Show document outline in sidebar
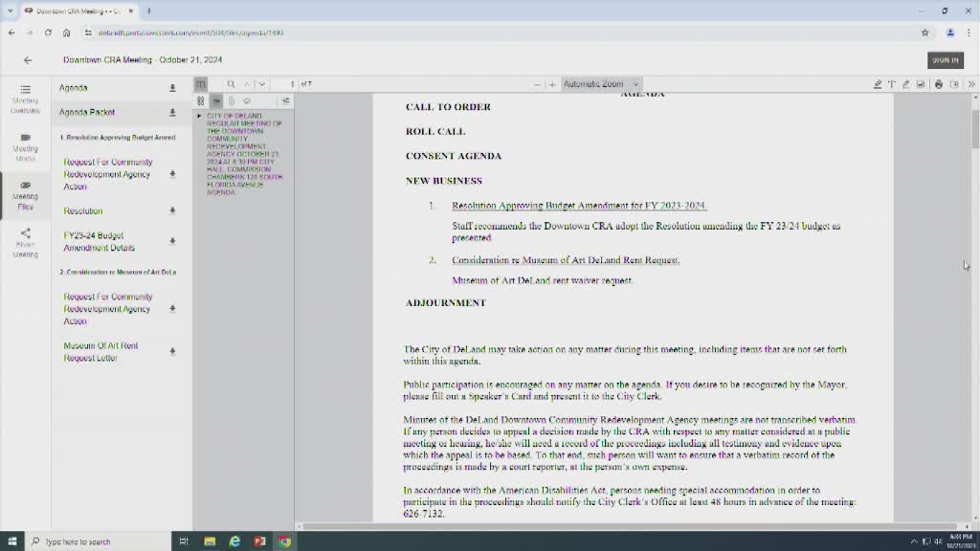 216,100
